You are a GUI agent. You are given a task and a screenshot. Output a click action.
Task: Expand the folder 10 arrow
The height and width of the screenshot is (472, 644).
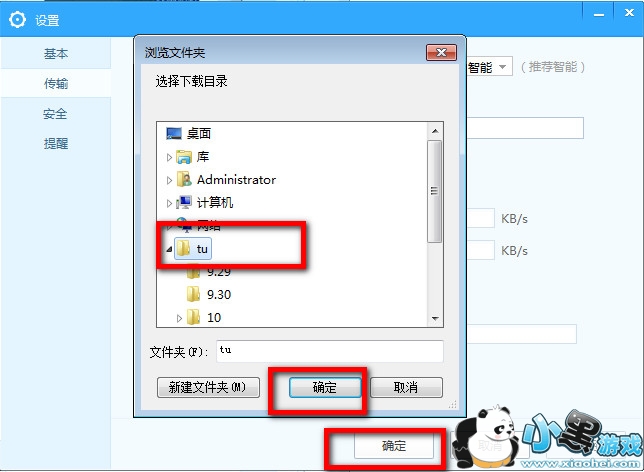coord(179,318)
